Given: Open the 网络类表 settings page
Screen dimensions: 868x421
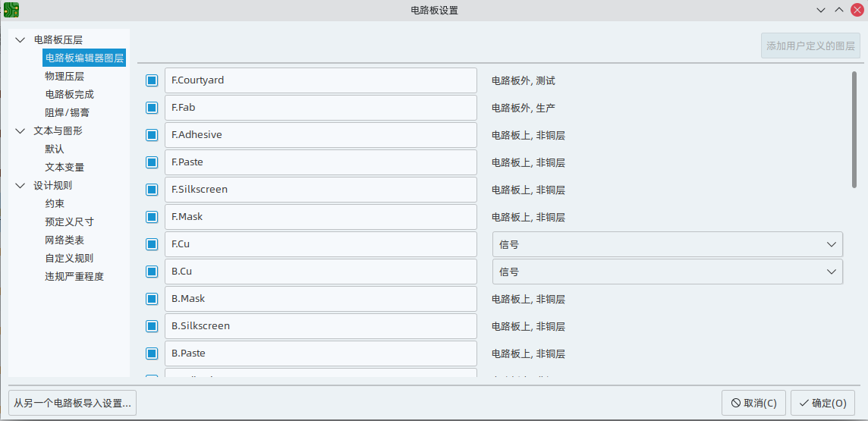Looking at the screenshot, I should coord(64,240).
